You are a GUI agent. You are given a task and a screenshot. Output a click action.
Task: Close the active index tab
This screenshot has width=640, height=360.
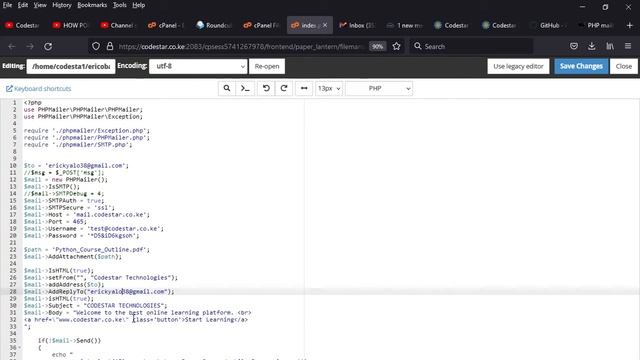[x=325, y=25]
